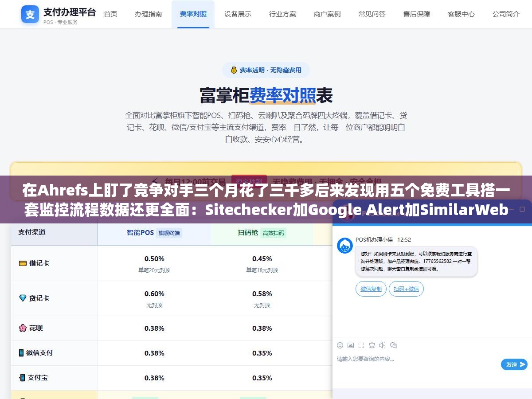Click the 贷记卡 diamond icon
The width and height of the screenshot is (532, 399).
(23, 298)
